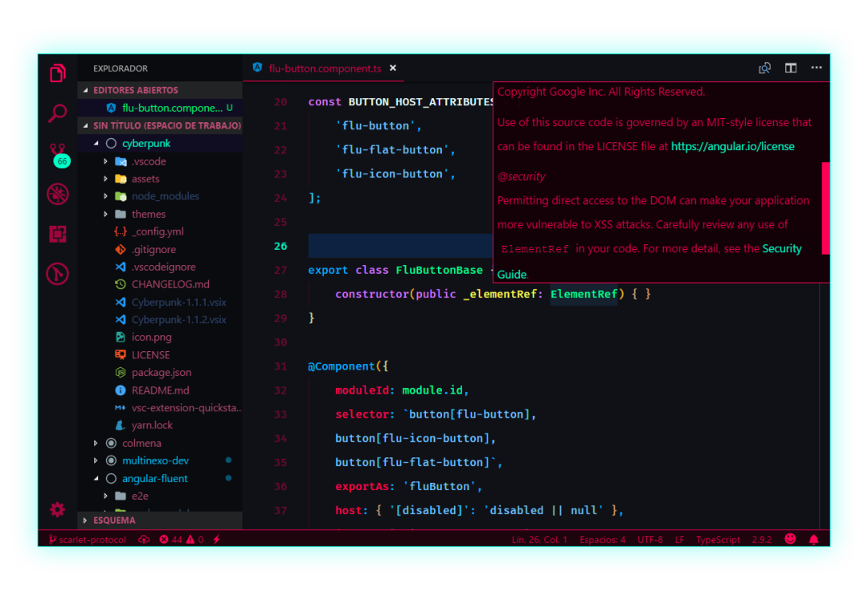Select Cyberpunk-1.1.1.vsix file
This screenshot has height=601, width=868.
click(160, 302)
